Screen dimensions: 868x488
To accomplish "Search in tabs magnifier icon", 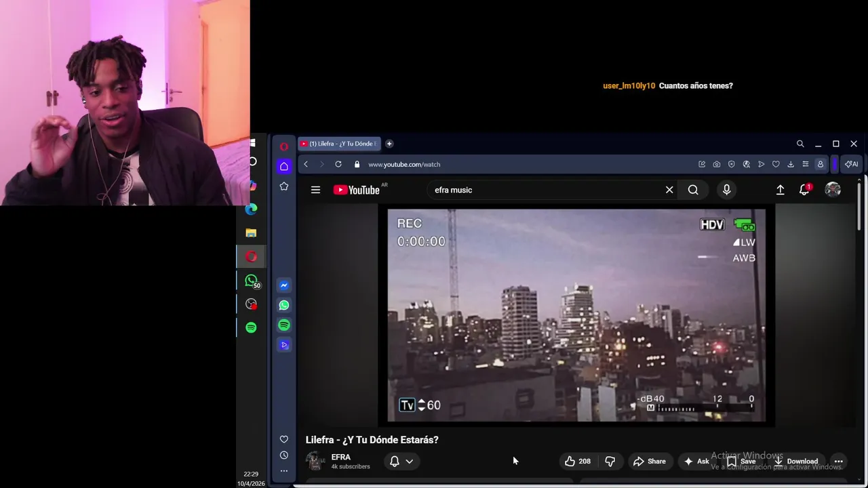I will click(x=800, y=144).
